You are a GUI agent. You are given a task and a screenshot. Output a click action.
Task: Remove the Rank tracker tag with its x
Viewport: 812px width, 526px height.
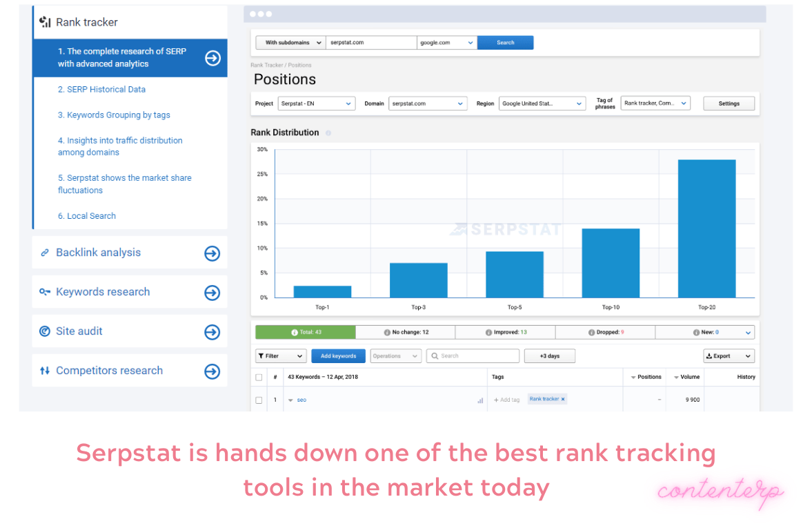564,399
